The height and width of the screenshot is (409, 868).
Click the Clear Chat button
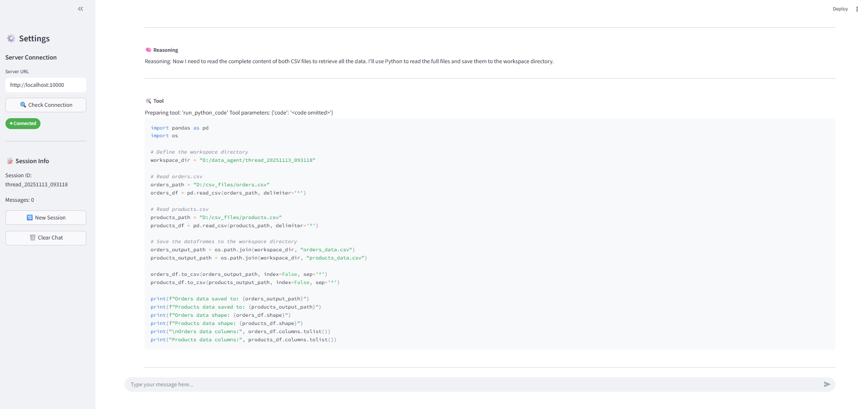pyautogui.click(x=46, y=238)
